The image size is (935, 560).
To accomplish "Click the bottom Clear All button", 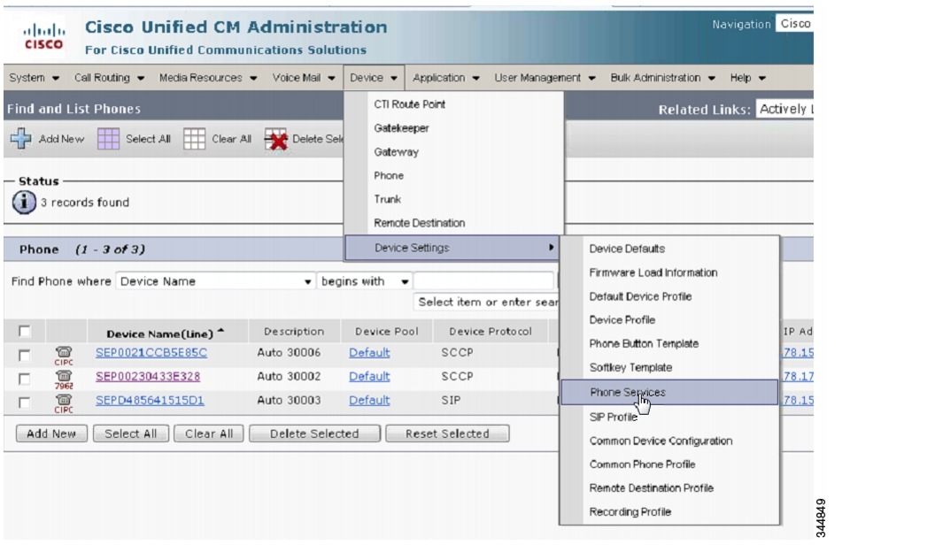I will (x=209, y=433).
